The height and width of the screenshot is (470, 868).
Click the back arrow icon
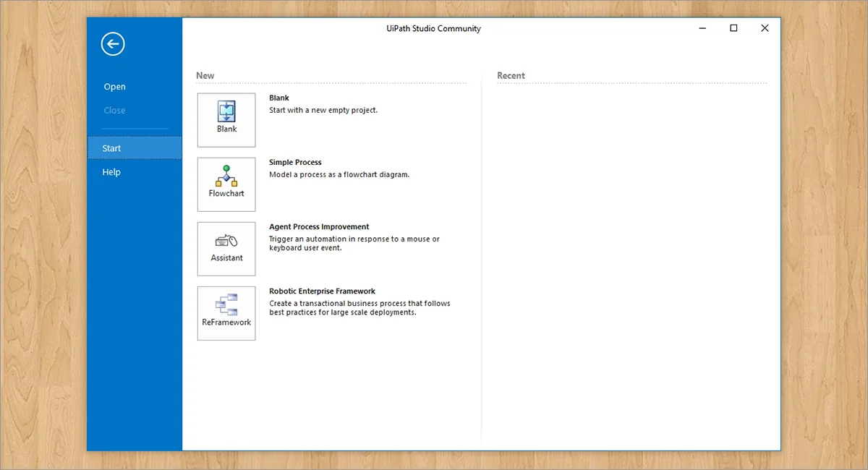[113, 44]
